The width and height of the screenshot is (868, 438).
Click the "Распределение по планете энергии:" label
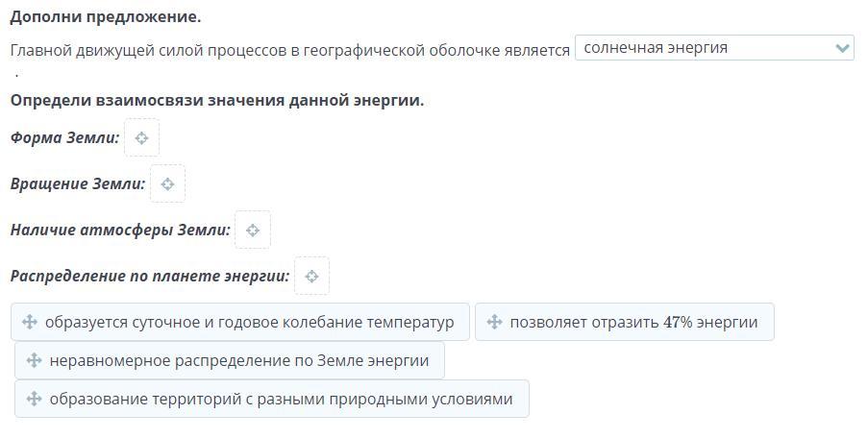[x=150, y=276]
